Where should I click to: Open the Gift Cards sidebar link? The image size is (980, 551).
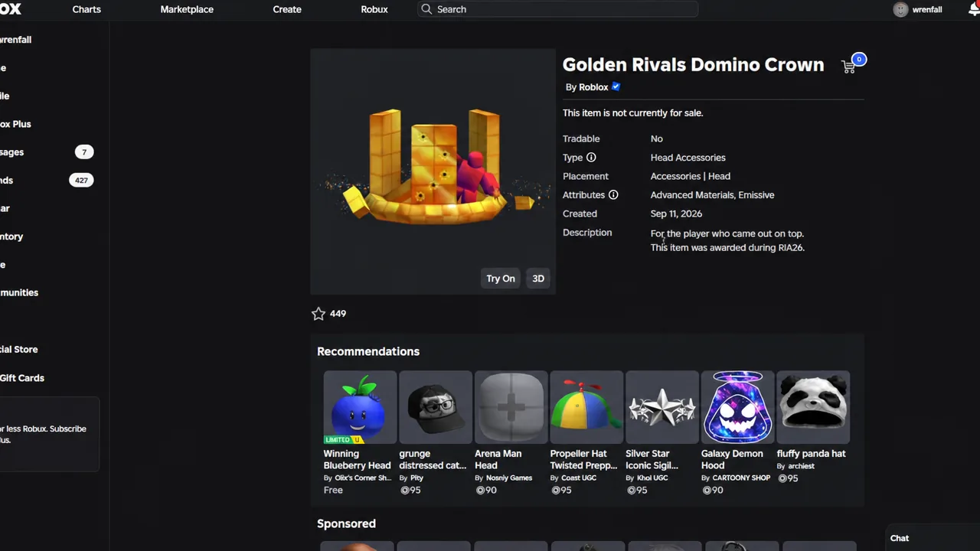click(22, 378)
